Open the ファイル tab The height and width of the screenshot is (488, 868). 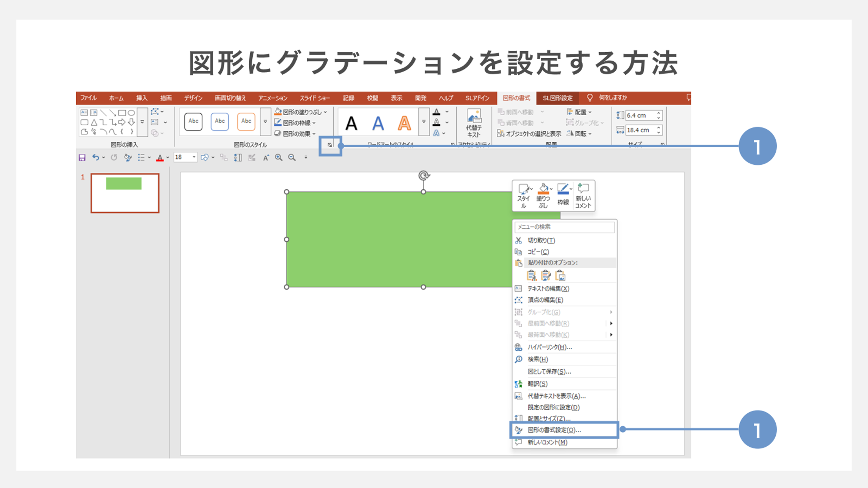pyautogui.click(x=88, y=98)
